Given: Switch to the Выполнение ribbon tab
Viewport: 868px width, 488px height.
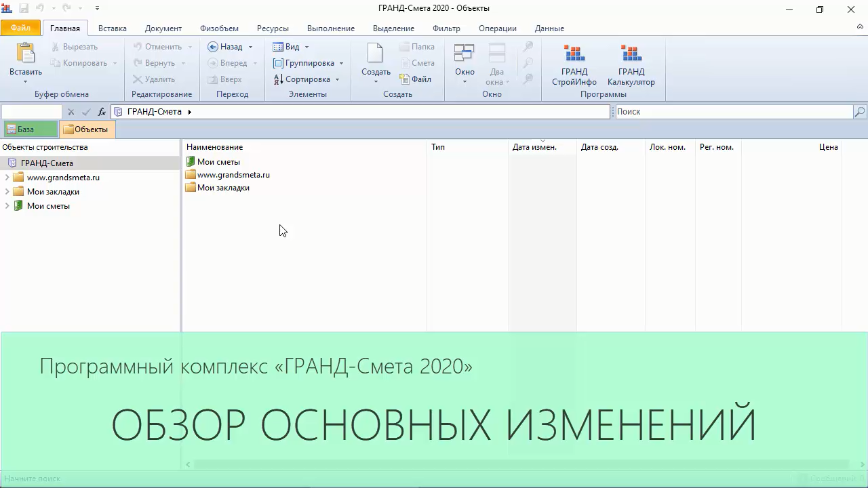Looking at the screenshot, I should click(331, 28).
